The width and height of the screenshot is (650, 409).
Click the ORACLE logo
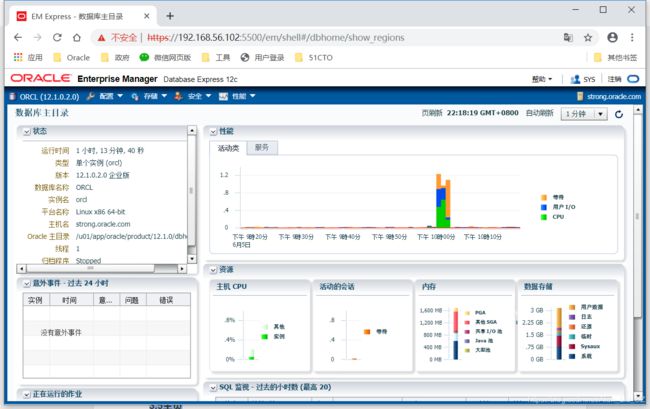tap(41, 78)
